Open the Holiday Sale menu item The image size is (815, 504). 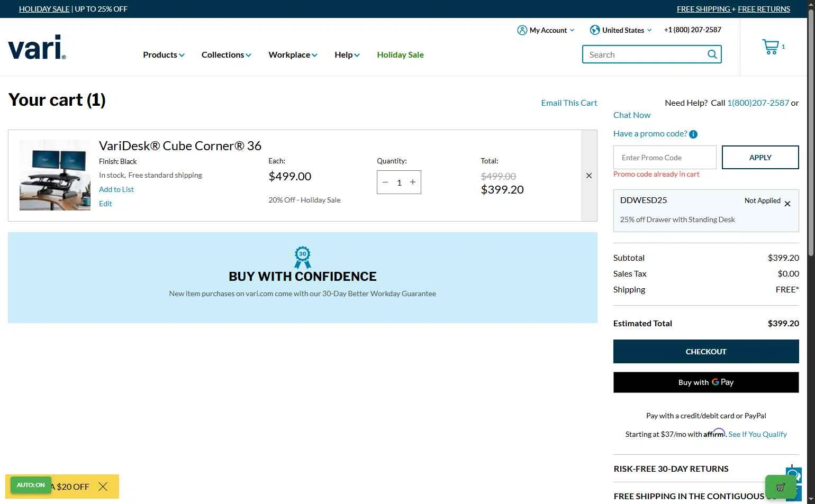point(400,54)
